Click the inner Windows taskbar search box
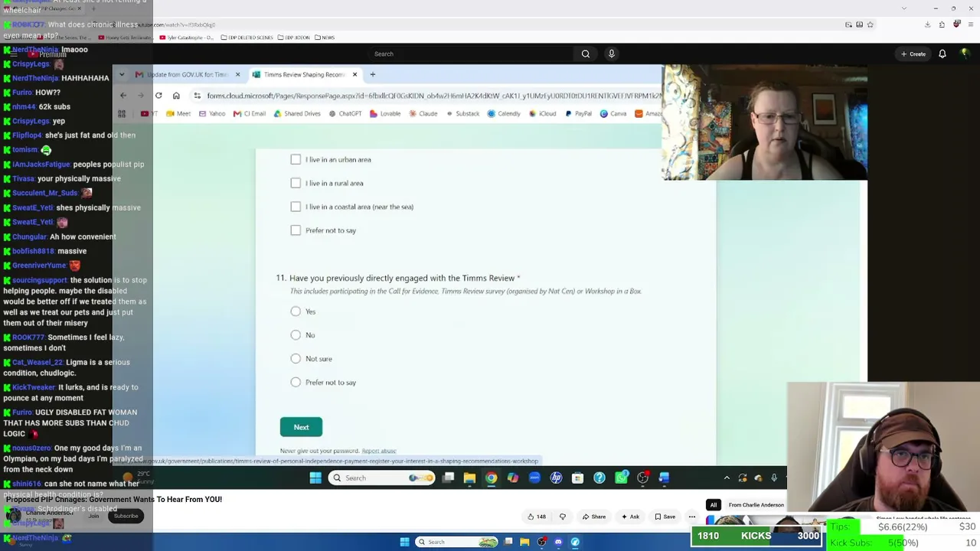 (x=382, y=478)
